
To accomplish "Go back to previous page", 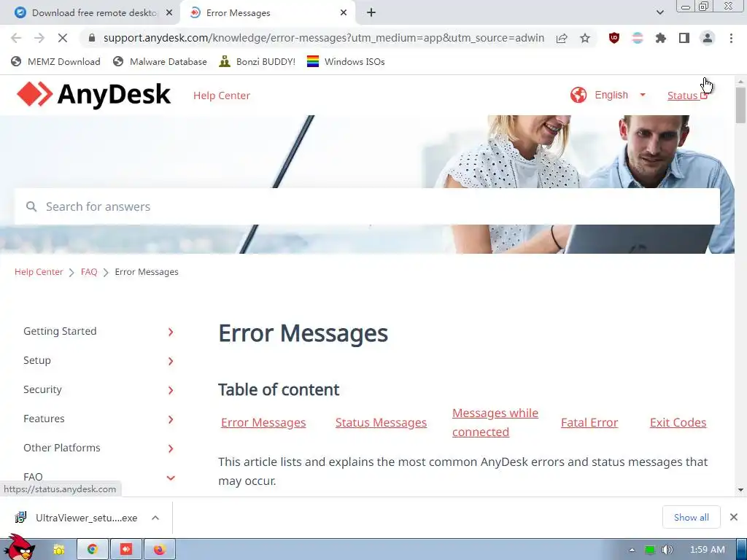I will [x=16, y=38].
